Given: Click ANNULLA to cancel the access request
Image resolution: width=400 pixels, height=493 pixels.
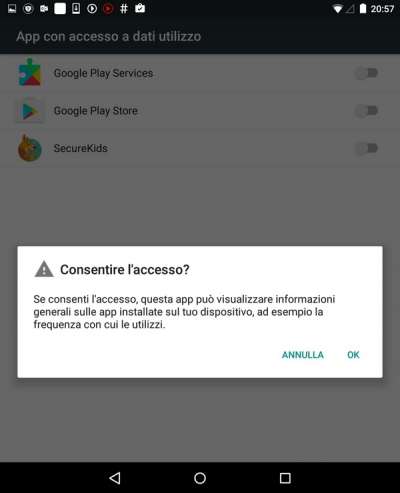Looking at the screenshot, I should pyautogui.click(x=303, y=355).
